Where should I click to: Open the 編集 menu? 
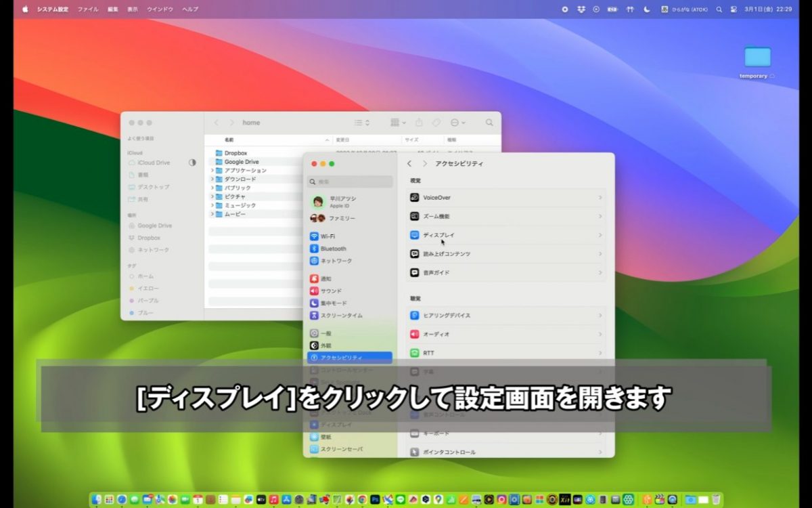[x=113, y=9]
